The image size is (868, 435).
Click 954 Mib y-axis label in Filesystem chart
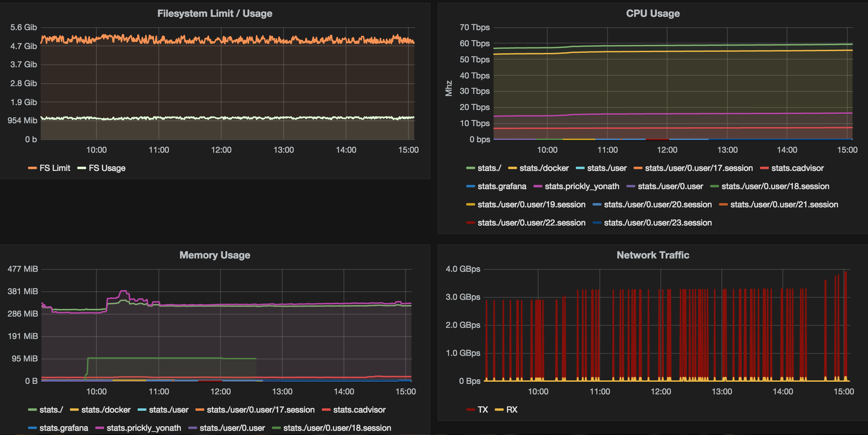(22, 120)
